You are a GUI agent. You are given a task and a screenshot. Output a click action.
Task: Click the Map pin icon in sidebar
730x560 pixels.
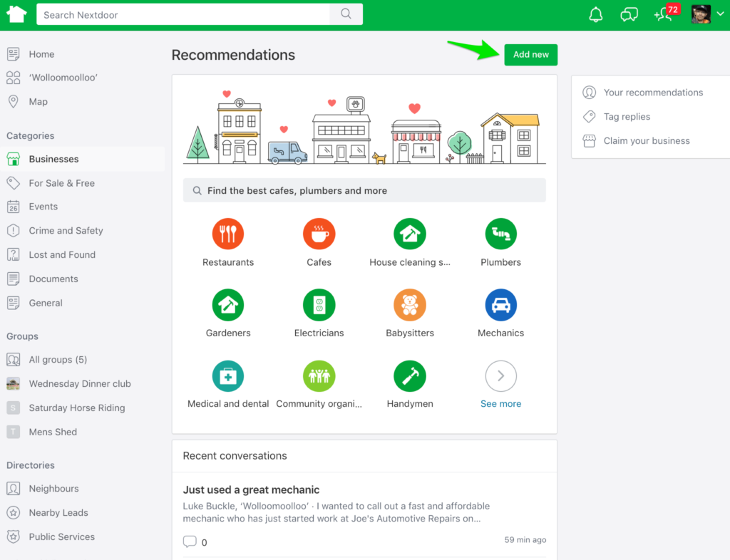pos(14,101)
